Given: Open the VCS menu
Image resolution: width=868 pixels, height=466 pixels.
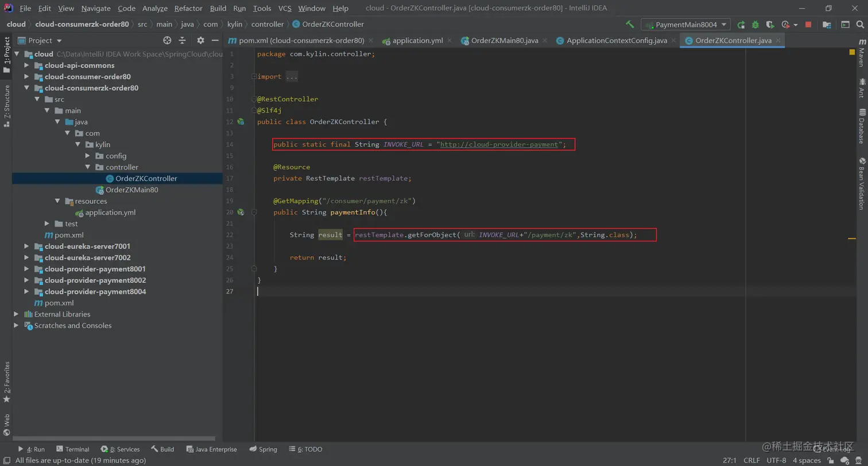Looking at the screenshot, I should click(285, 8).
